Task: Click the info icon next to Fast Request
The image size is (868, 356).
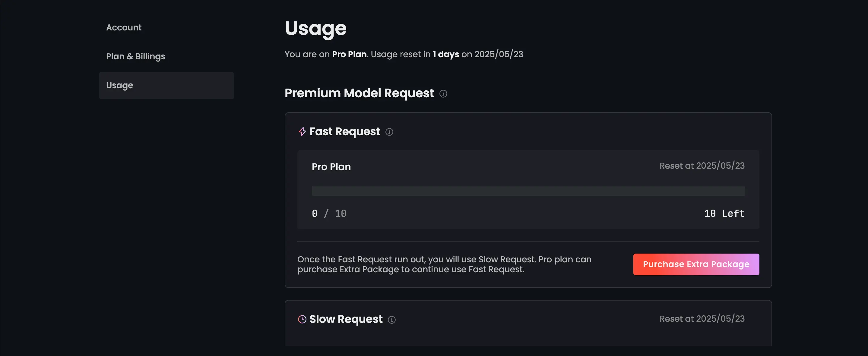Action: click(389, 132)
